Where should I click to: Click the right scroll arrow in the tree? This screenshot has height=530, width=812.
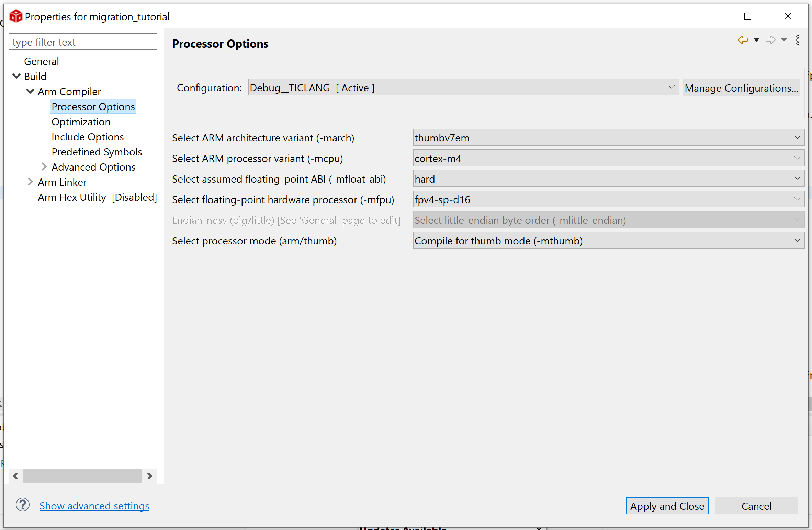[x=149, y=476]
